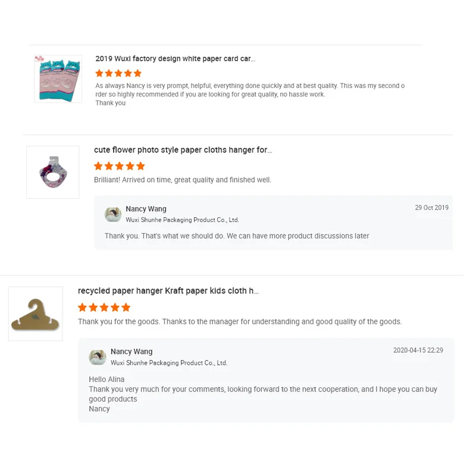Open the 'recycled paper hanger Kraft paper kids cloth' title
Screen dimensions: 476x476
168,291
